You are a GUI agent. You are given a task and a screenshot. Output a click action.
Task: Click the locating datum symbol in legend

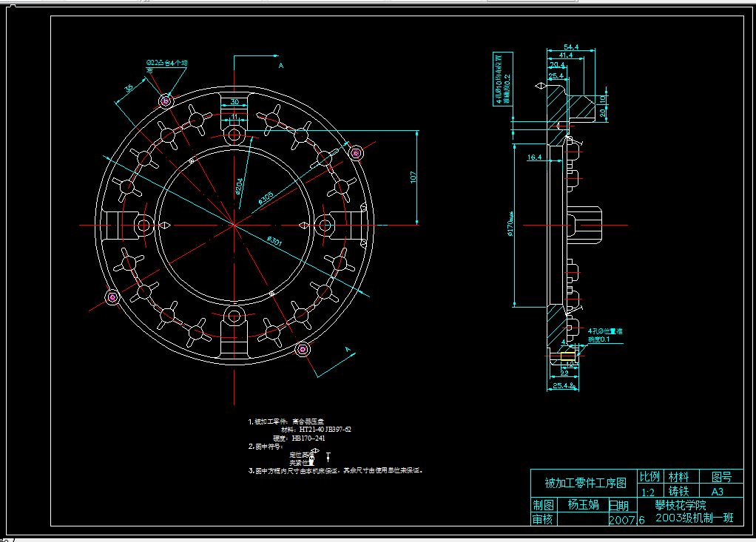tap(315, 452)
